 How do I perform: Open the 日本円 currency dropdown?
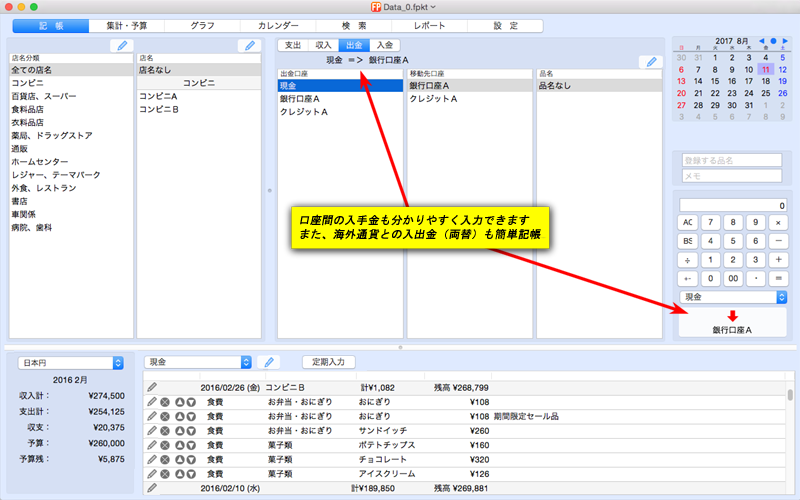tap(71, 363)
